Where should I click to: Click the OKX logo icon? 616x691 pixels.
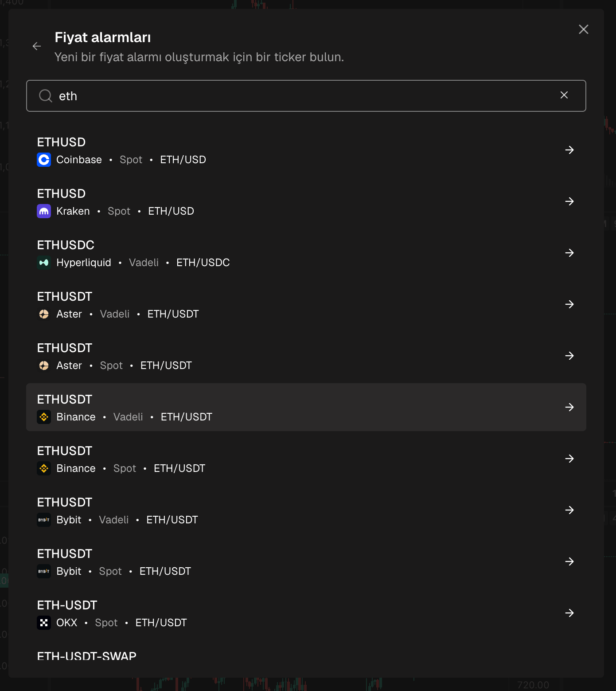pos(44,623)
